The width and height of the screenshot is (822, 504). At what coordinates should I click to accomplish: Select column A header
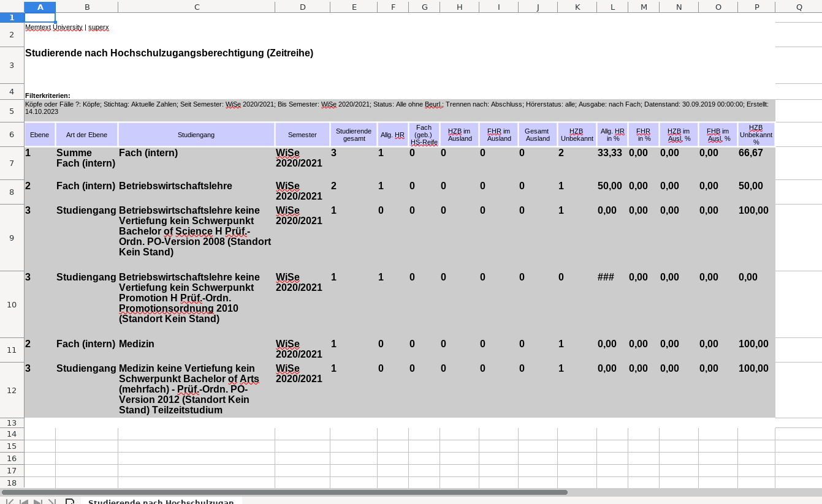(x=40, y=7)
